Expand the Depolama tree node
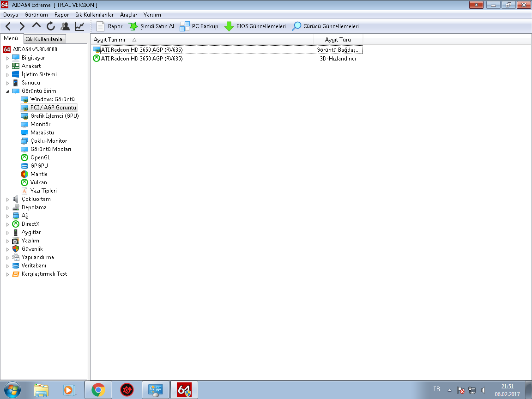Viewport: 532px width, 399px height. 7,208
